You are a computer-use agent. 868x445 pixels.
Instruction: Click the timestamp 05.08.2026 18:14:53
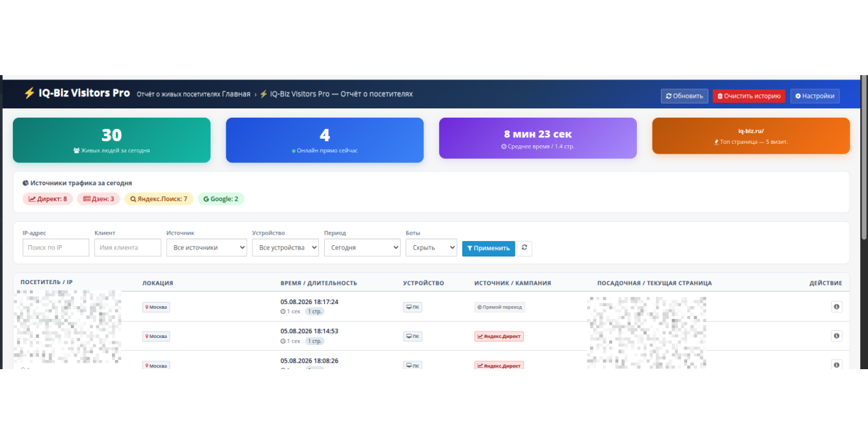[x=309, y=331]
